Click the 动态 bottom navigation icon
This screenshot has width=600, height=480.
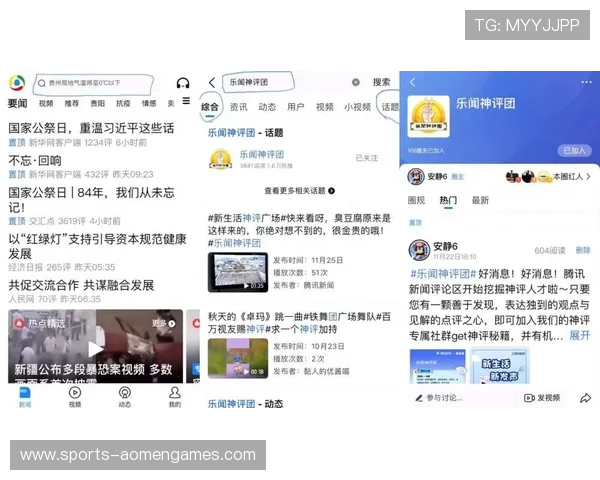pos(125,397)
